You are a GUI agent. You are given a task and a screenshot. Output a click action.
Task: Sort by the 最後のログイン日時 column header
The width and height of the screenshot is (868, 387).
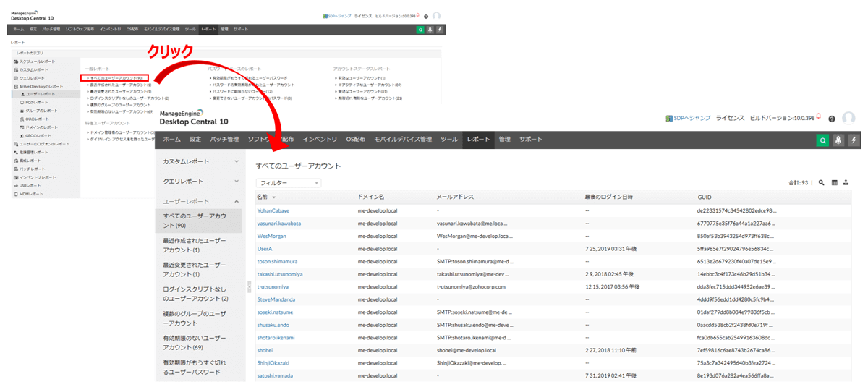(x=608, y=197)
